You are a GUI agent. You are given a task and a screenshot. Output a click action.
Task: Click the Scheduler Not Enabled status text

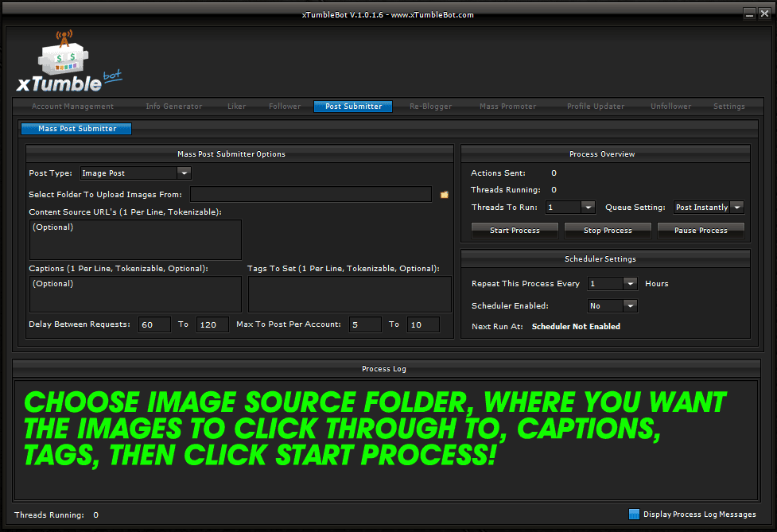pyautogui.click(x=576, y=326)
